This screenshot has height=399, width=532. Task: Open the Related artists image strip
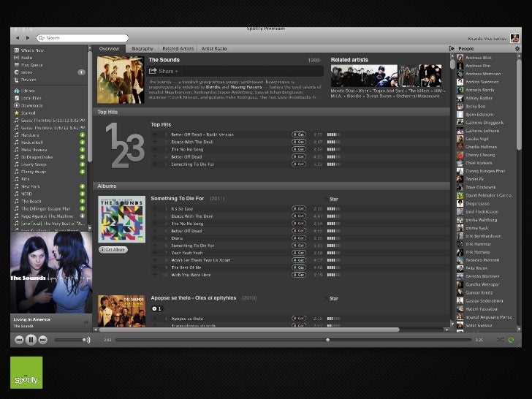click(386, 76)
